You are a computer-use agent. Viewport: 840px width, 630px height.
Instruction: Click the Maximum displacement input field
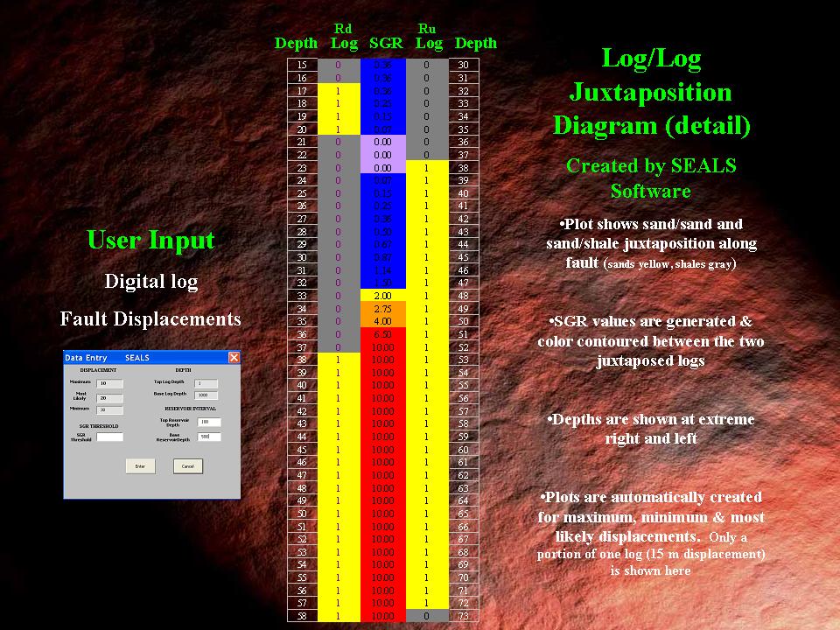[109, 383]
